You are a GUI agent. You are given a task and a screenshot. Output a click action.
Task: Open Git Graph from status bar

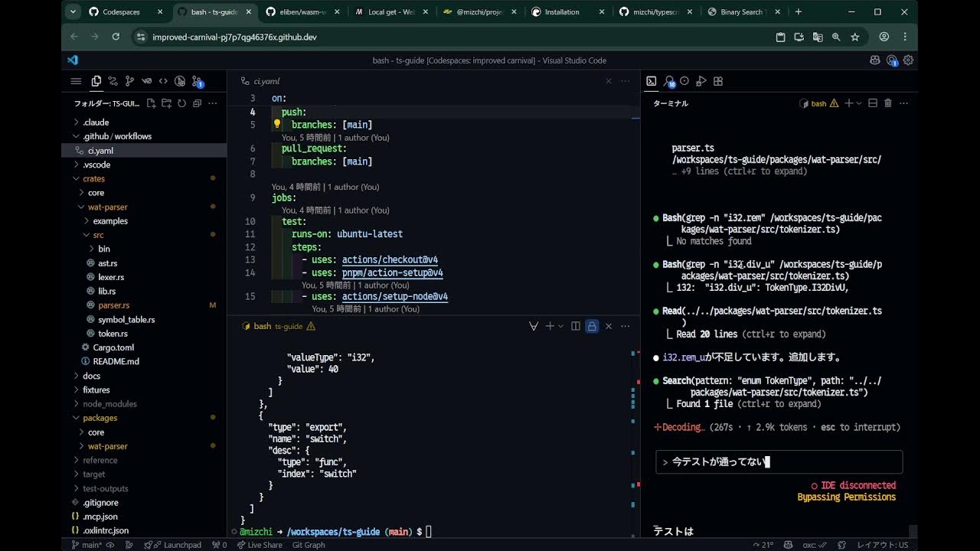pos(309,545)
